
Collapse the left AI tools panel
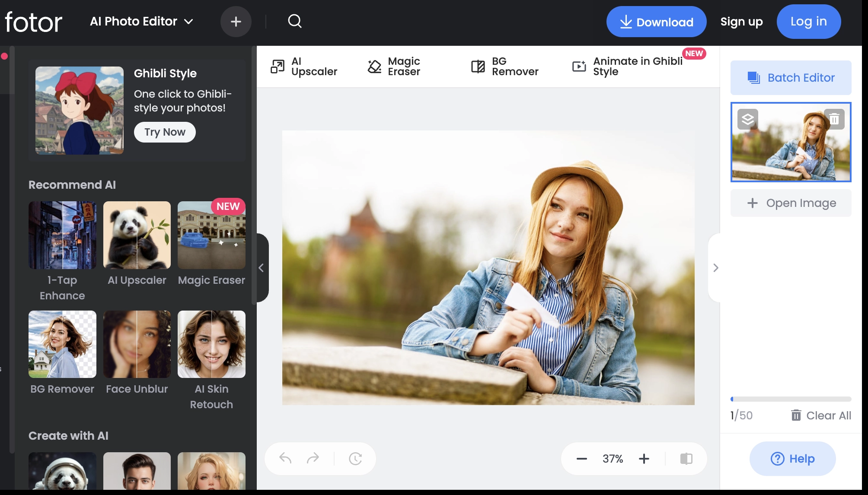coord(261,268)
